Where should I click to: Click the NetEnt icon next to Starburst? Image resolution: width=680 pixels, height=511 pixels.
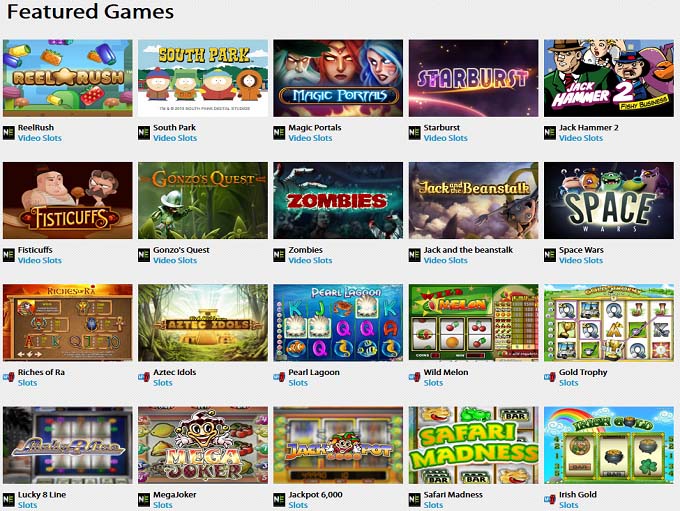415,133
